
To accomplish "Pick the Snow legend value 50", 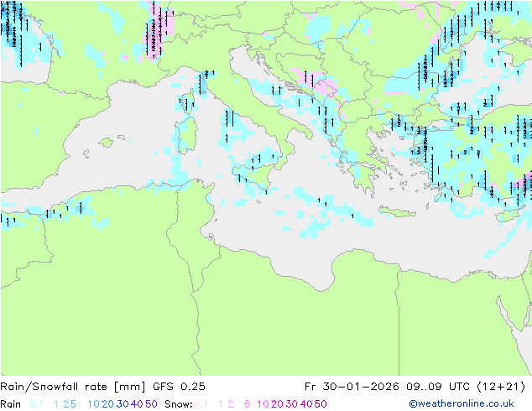I will click(x=321, y=404).
